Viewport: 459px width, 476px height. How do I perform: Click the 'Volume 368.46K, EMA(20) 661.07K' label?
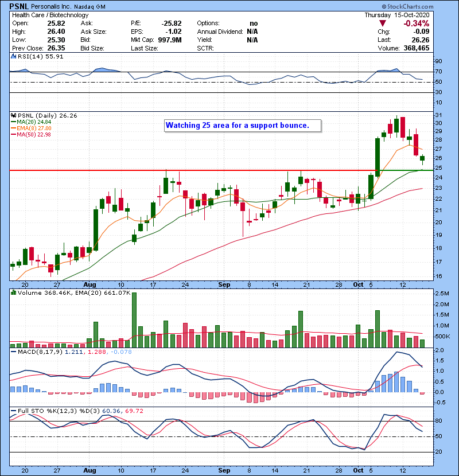(74, 293)
